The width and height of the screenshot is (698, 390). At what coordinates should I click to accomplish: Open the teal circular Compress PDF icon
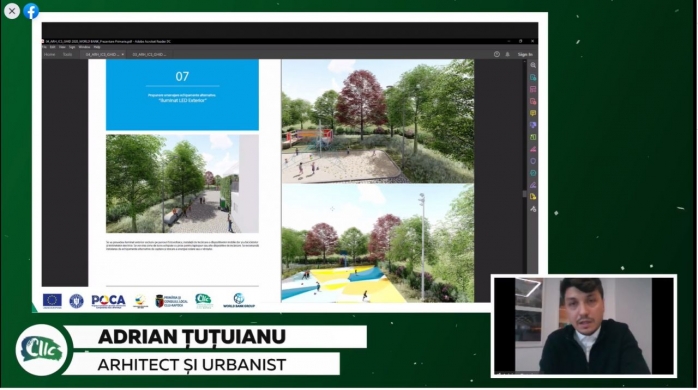point(533,173)
